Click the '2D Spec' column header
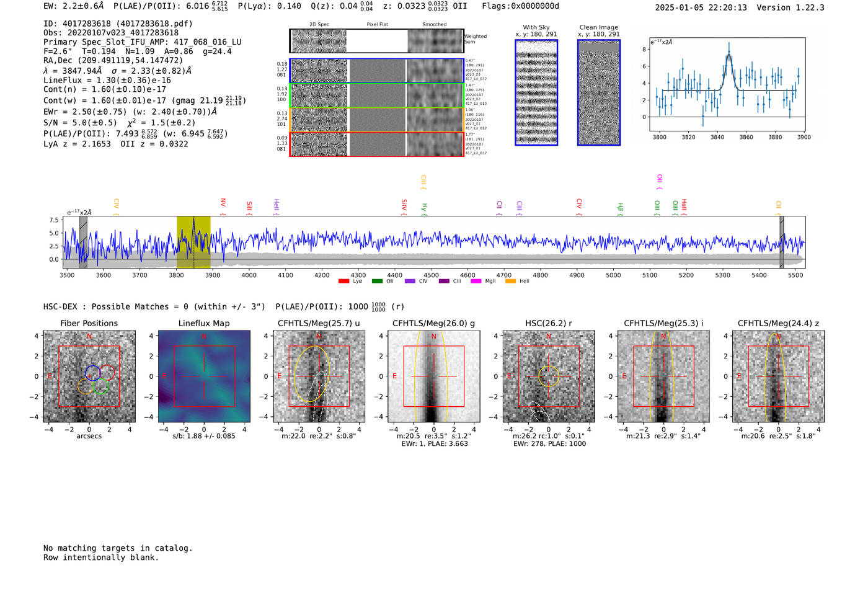 (319, 25)
